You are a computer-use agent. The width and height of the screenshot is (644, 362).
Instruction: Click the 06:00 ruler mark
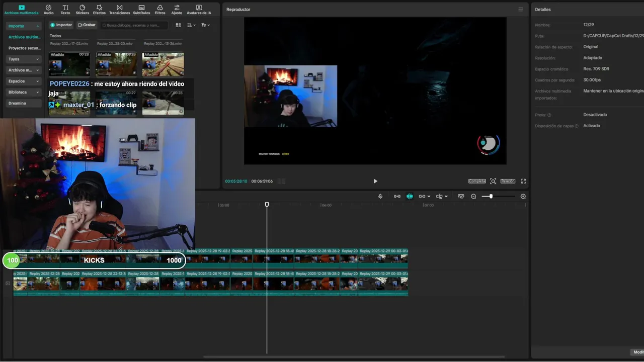click(327, 205)
